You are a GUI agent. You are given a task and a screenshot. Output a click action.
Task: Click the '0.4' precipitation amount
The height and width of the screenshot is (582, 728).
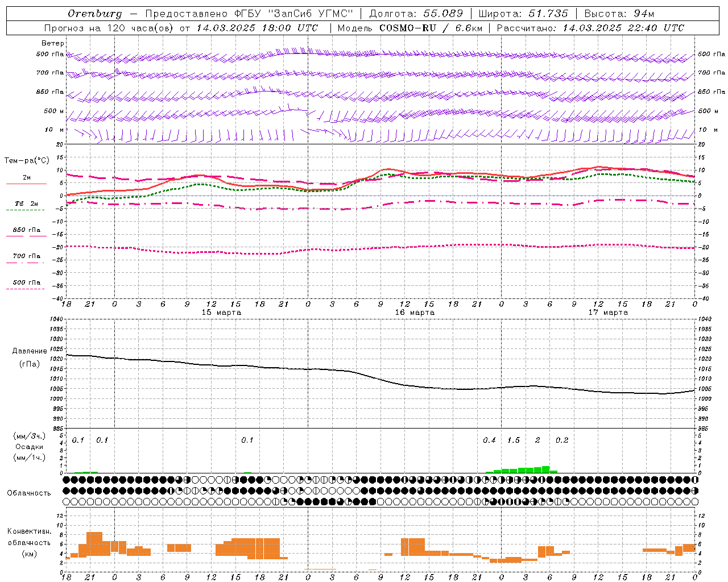pos(489,440)
